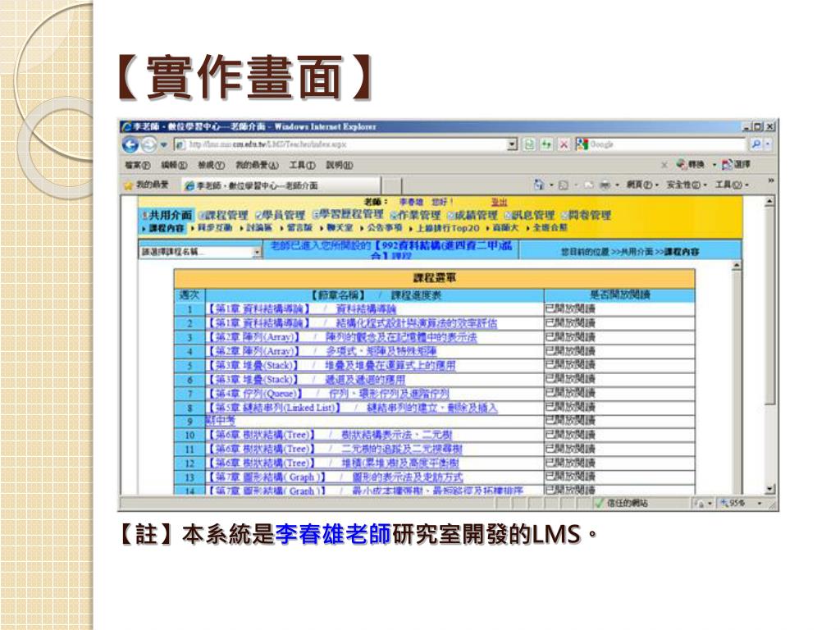Click the magnifier Search icon
This screenshot has height=630, width=840.
point(756,144)
